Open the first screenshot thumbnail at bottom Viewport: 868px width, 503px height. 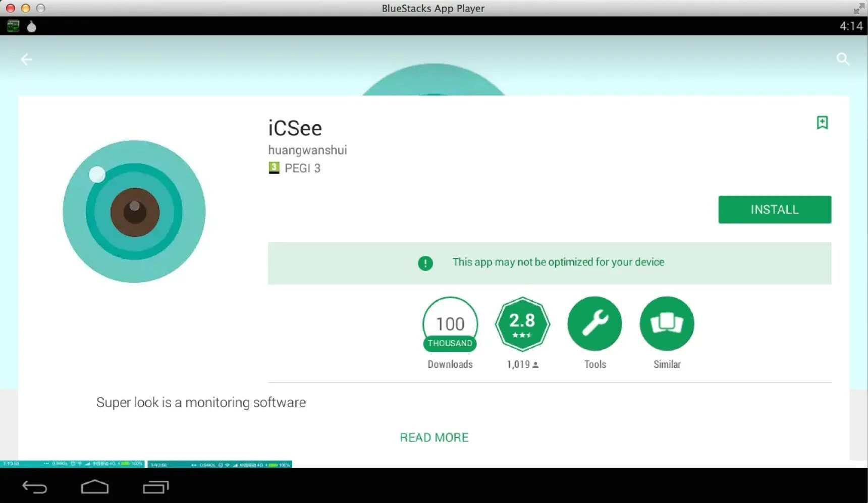[x=72, y=464]
